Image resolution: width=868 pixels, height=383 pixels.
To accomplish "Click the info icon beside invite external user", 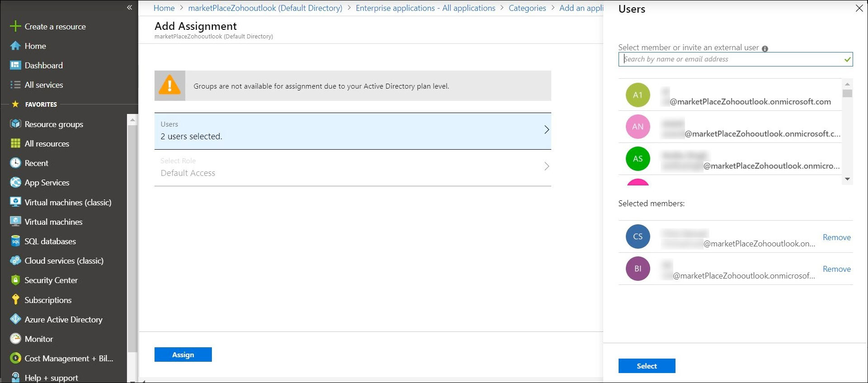I will [765, 49].
